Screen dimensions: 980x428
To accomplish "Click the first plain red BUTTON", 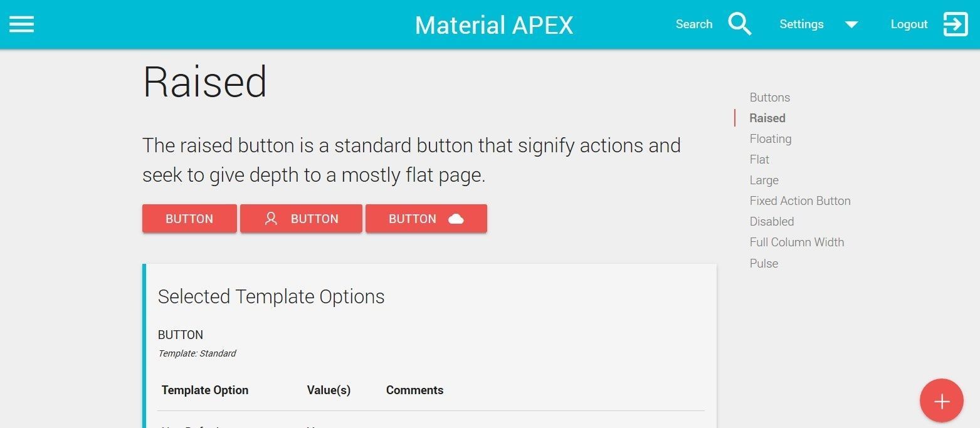I will pos(189,219).
